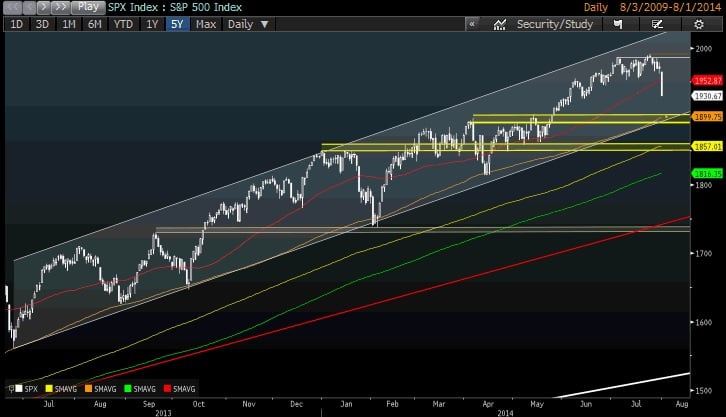Click the Jan label on time axis

[346, 404]
